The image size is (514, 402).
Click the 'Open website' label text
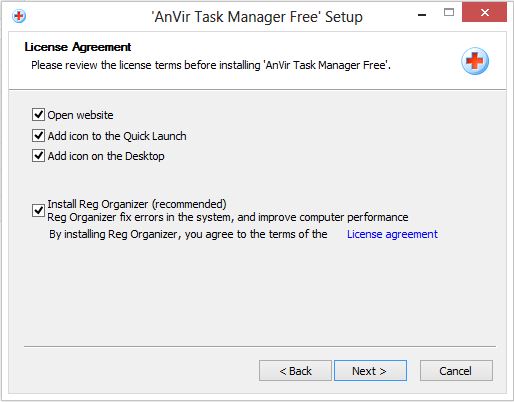(x=80, y=115)
